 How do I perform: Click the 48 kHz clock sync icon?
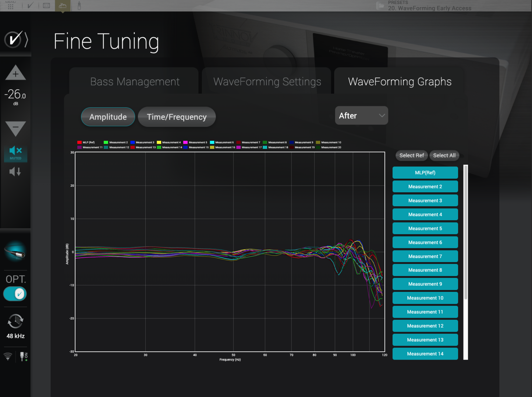15,322
